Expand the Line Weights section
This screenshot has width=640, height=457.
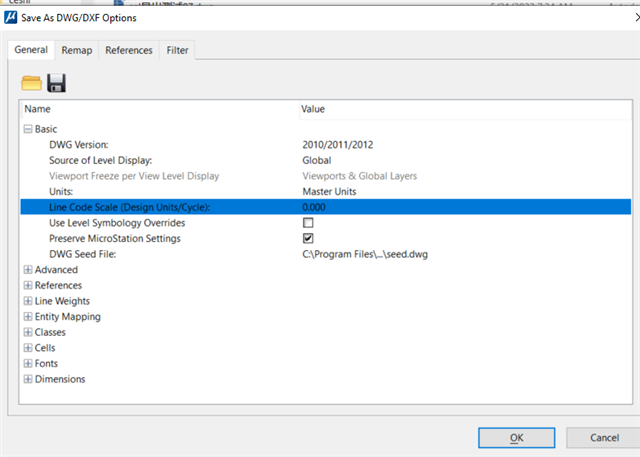coord(28,301)
